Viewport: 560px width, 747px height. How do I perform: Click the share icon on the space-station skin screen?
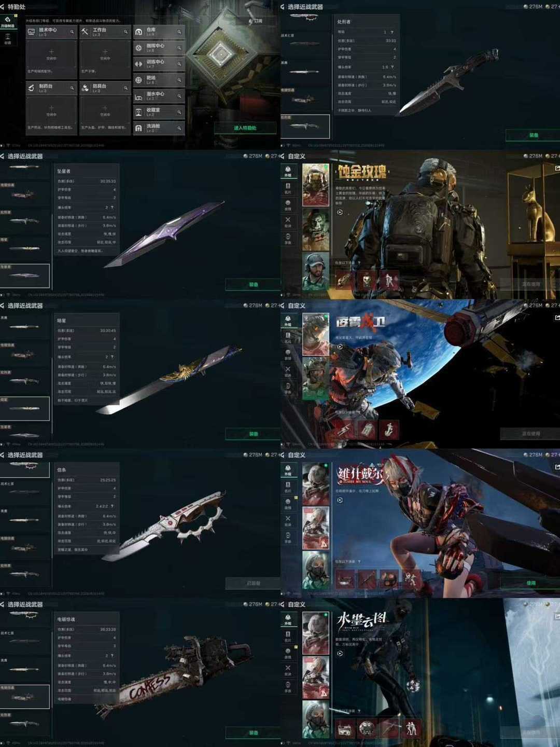[557, 317]
